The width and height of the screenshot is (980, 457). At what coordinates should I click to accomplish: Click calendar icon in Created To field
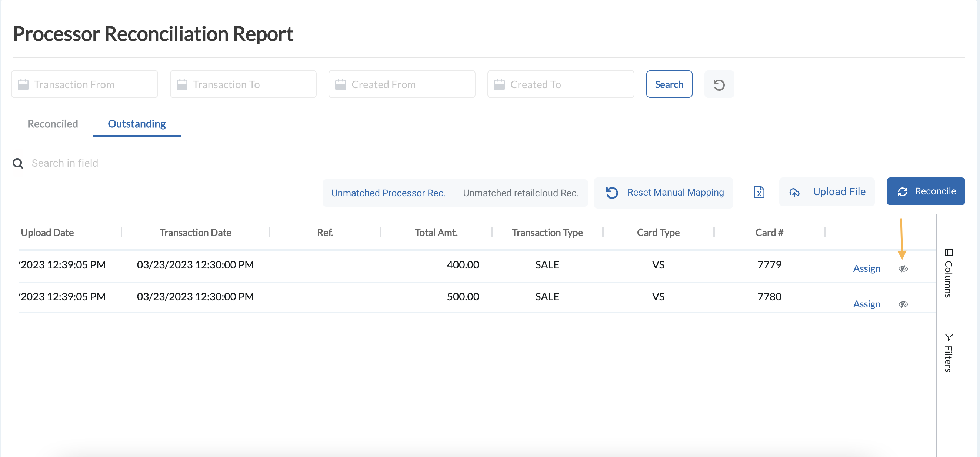499,84
